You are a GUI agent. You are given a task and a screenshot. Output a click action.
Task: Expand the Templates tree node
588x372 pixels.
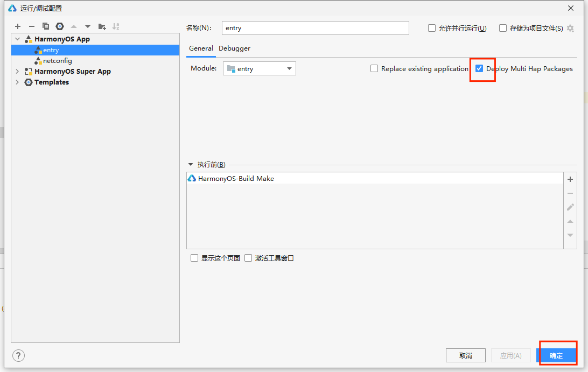coord(17,82)
